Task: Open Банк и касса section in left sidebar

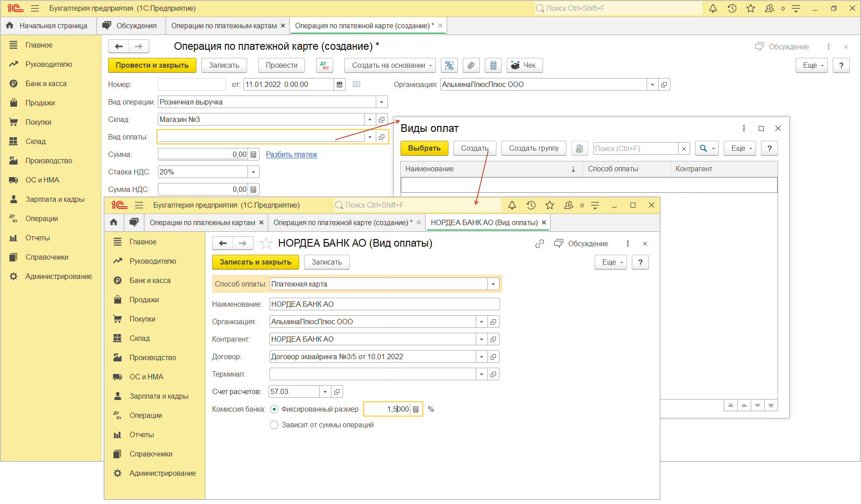Action: pos(46,84)
